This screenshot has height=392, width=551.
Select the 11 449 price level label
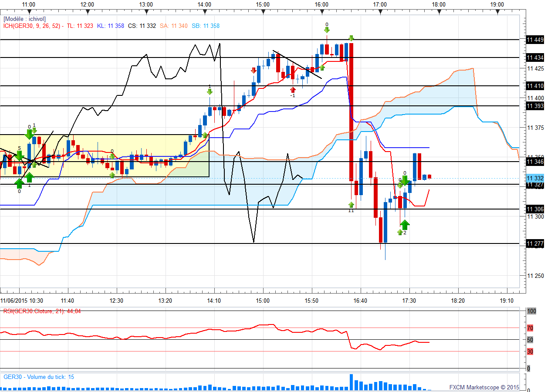point(535,40)
